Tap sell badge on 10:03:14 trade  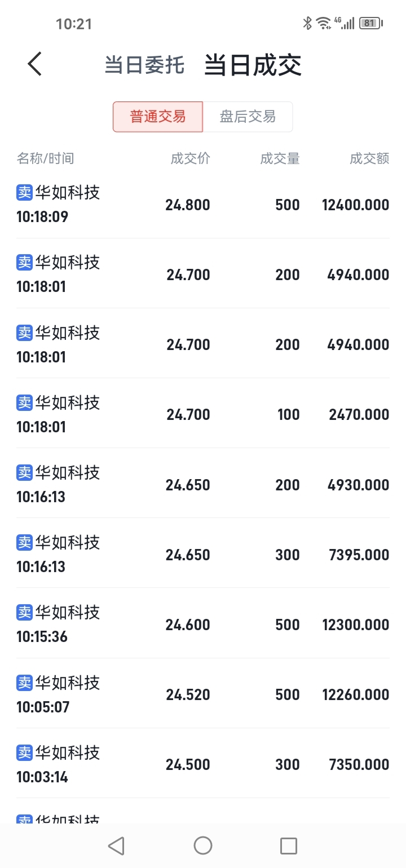point(25,752)
